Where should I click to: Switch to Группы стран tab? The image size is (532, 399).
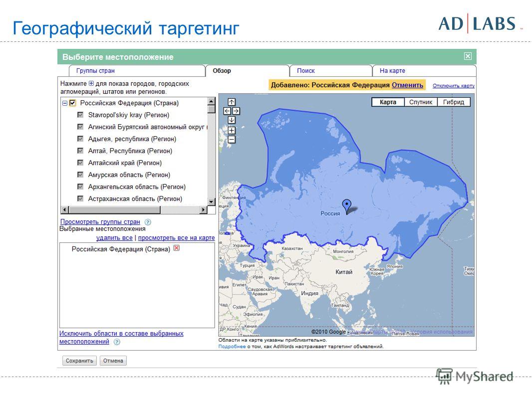coord(95,70)
